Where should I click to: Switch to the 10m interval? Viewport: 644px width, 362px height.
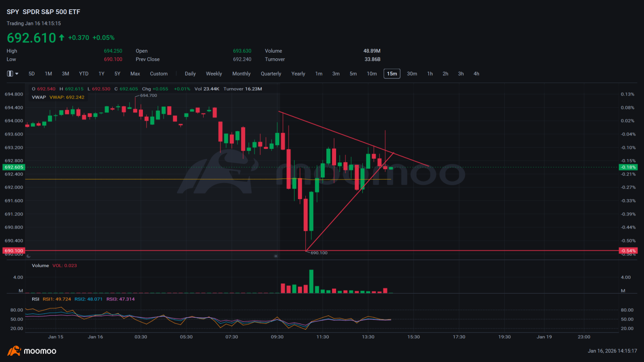(x=372, y=74)
